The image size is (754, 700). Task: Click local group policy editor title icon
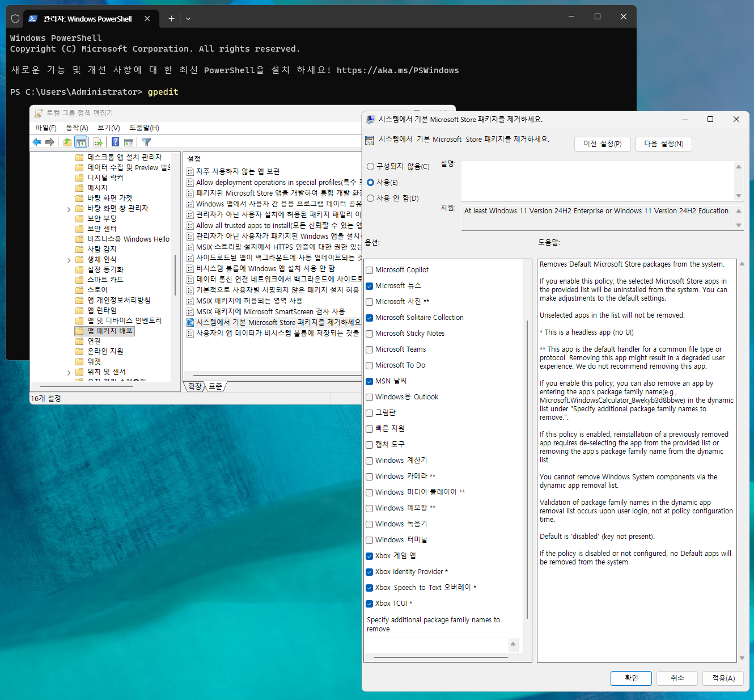[x=39, y=113]
